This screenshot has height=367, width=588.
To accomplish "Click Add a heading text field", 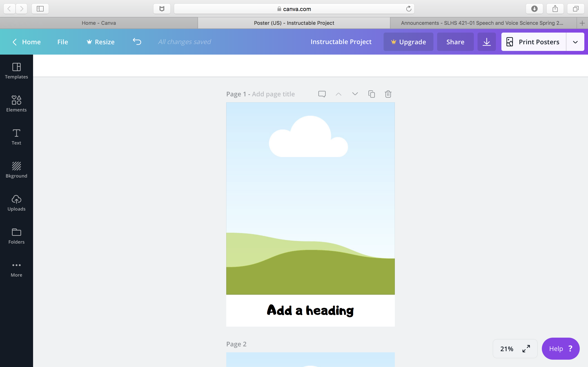I will (x=310, y=310).
